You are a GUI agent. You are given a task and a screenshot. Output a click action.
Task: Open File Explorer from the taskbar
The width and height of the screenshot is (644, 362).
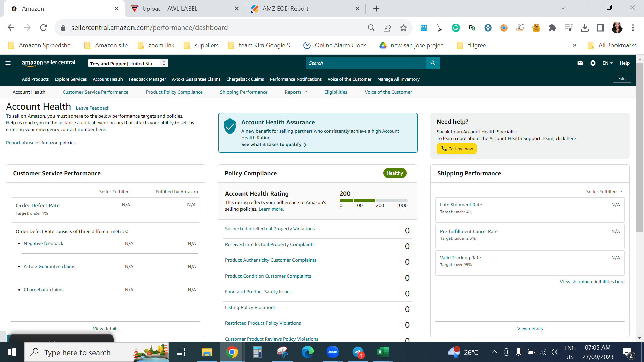click(x=207, y=352)
